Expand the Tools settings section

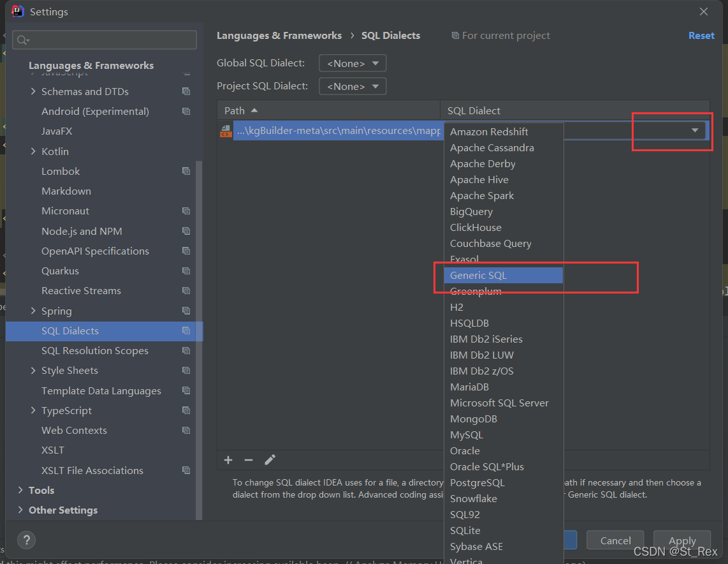pyautogui.click(x=20, y=490)
